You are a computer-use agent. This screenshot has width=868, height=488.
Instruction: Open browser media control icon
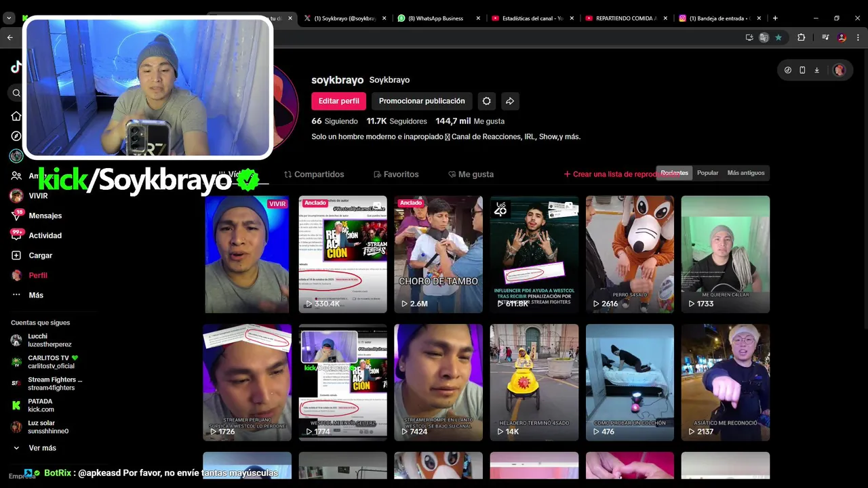tap(825, 37)
